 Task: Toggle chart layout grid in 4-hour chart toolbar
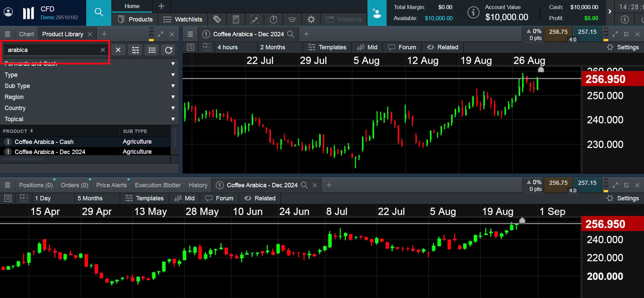coord(207,47)
